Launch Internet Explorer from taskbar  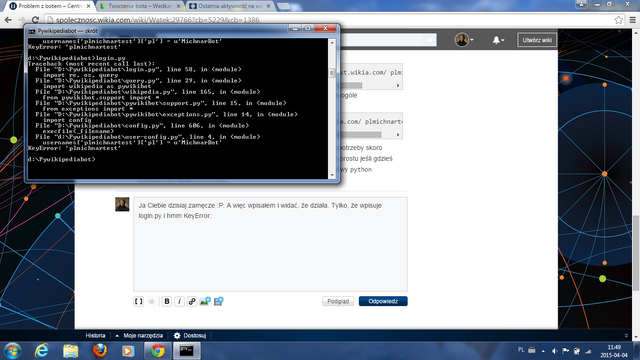[x=42, y=351]
